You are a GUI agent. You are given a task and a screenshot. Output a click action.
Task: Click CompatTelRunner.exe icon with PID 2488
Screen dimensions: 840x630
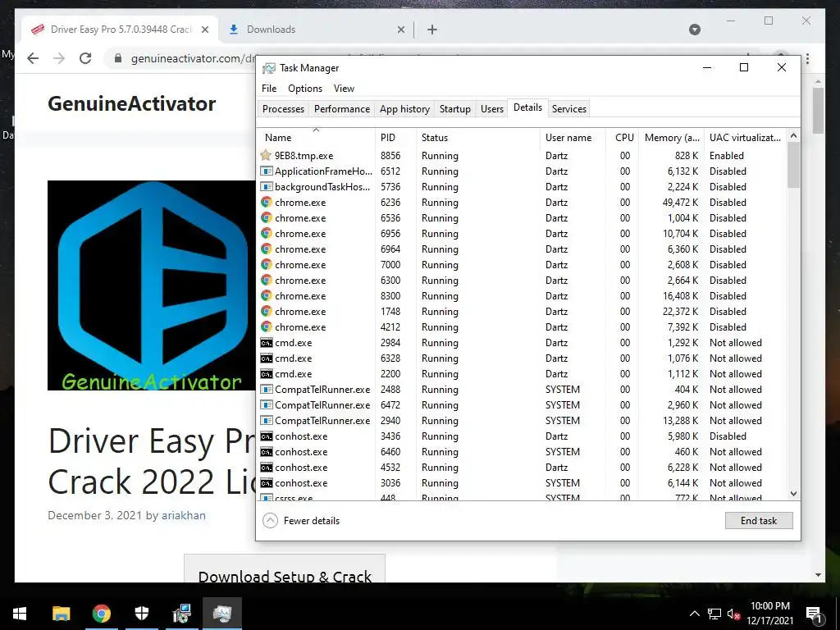[266, 389]
